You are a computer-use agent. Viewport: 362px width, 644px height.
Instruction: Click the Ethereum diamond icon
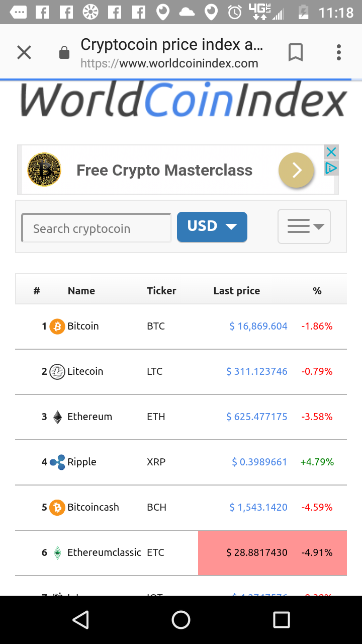(56, 417)
